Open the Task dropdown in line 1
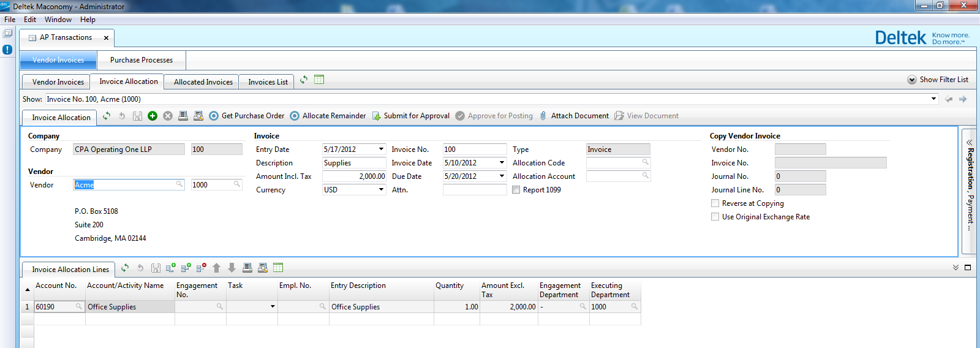Screen dimensions: 980x348 [273, 307]
